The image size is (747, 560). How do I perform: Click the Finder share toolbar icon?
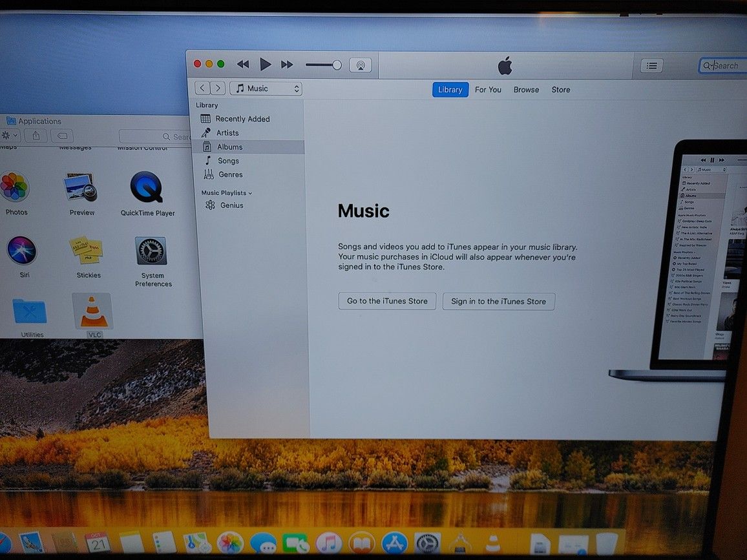point(36,136)
